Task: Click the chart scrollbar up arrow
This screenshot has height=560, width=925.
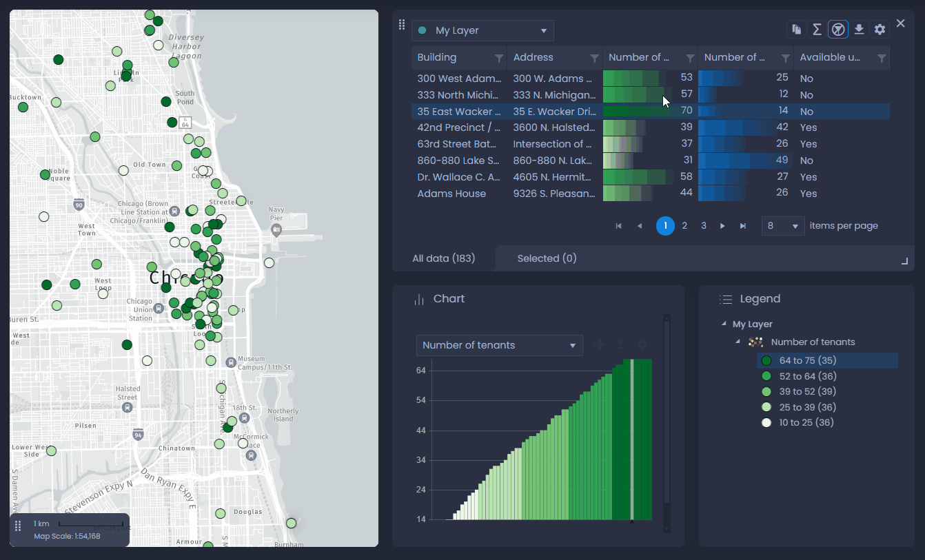Action: coord(666,318)
